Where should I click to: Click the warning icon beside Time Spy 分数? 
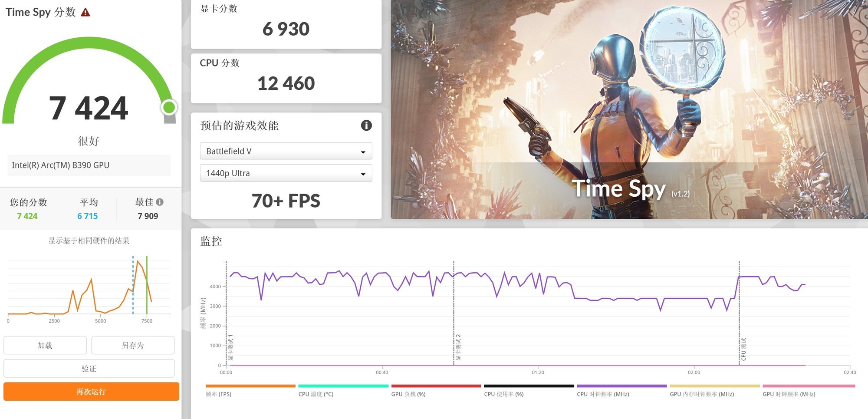pos(86,12)
